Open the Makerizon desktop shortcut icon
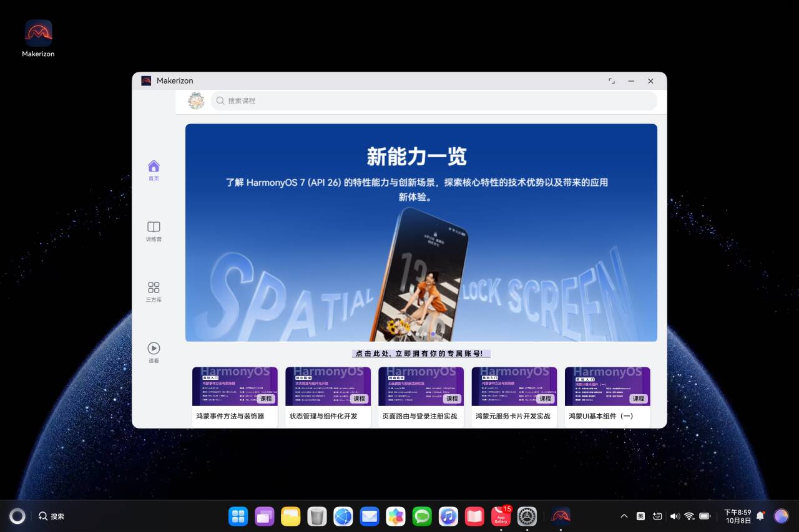The image size is (799, 532). click(x=38, y=39)
